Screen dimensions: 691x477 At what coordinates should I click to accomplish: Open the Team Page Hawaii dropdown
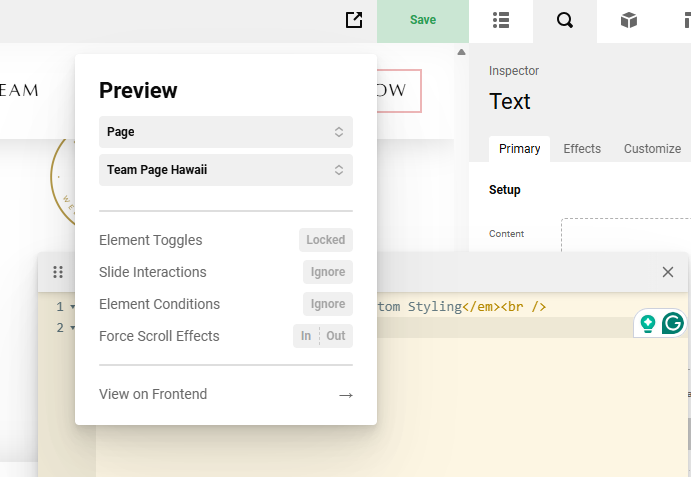pos(226,170)
